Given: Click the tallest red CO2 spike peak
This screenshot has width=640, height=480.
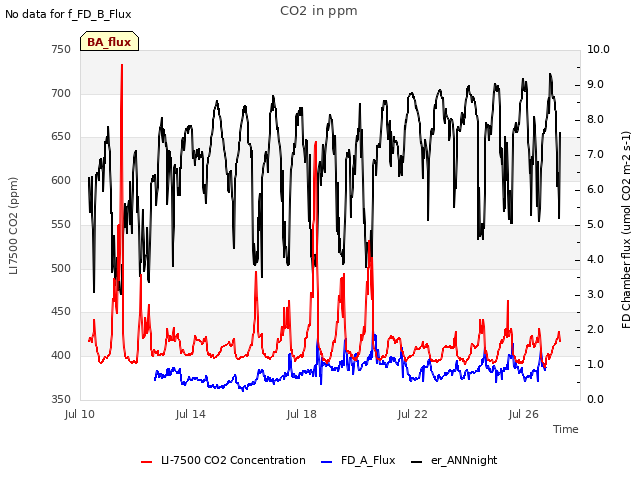Looking at the screenshot, I should pyautogui.click(x=122, y=65).
